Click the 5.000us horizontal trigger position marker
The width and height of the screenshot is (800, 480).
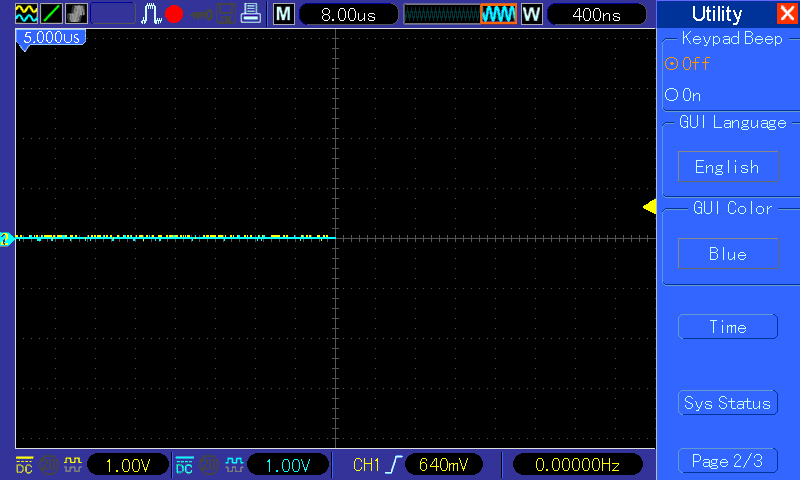51,39
